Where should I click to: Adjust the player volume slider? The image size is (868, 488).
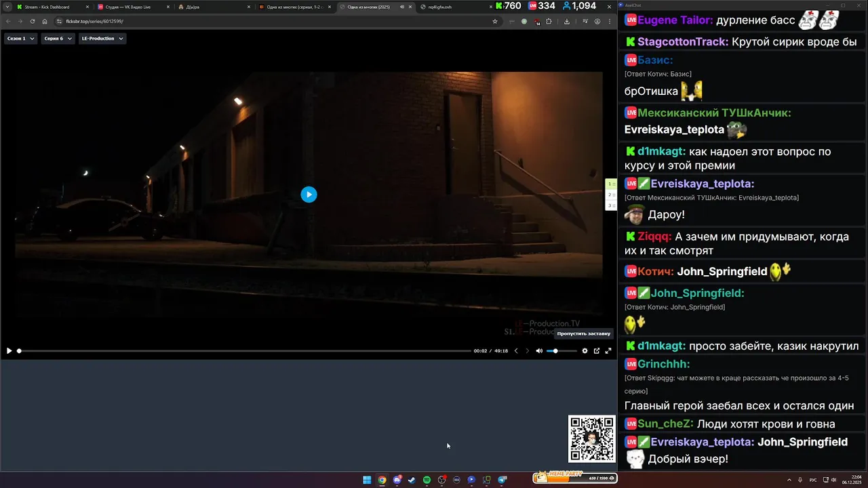click(x=561, y=350)
